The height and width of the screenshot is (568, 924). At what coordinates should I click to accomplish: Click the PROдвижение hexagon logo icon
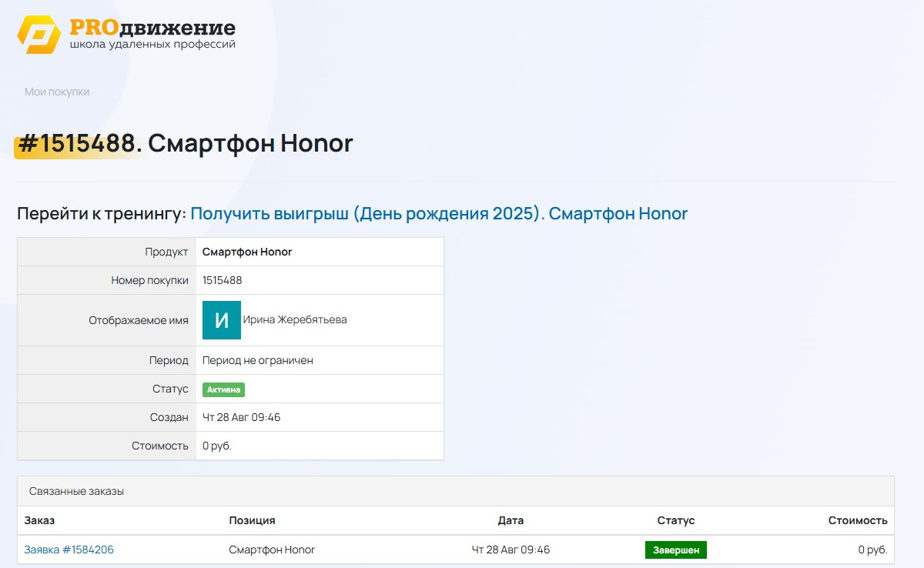tap(38, 35)
